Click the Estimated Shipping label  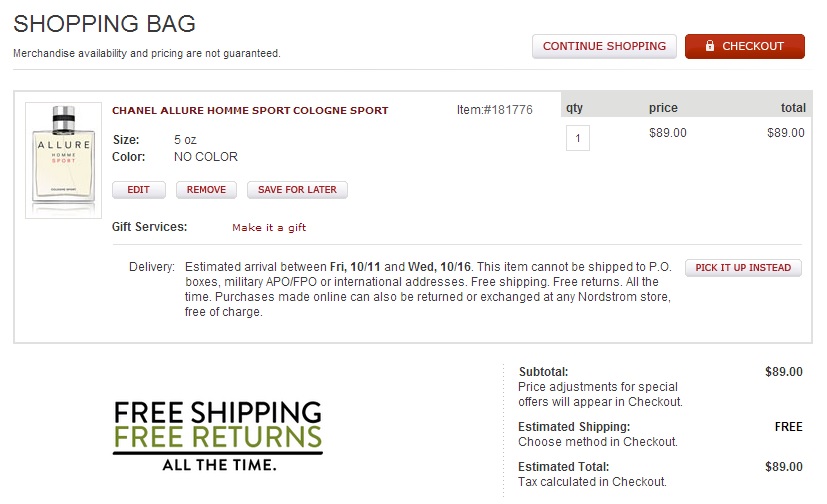pyautogui.click(x=574, y=427)
